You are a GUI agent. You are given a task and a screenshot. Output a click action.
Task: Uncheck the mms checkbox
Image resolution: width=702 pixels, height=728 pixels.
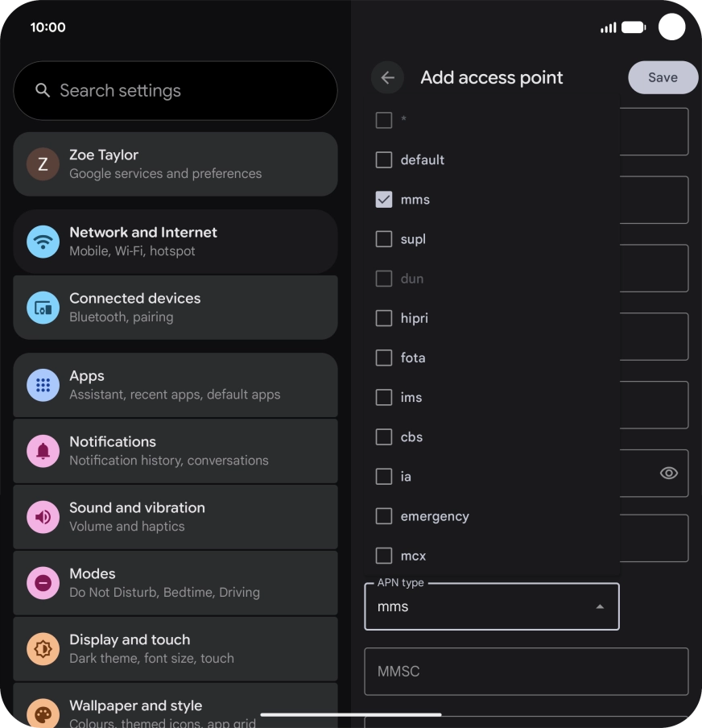[x=383, y=200]
